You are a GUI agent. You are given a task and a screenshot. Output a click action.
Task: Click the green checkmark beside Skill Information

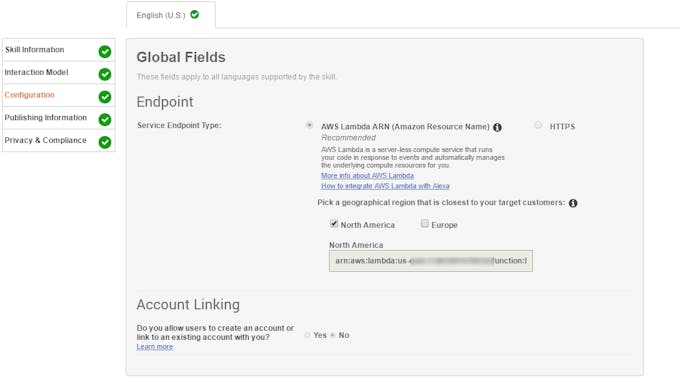click(x=105, y=52)
